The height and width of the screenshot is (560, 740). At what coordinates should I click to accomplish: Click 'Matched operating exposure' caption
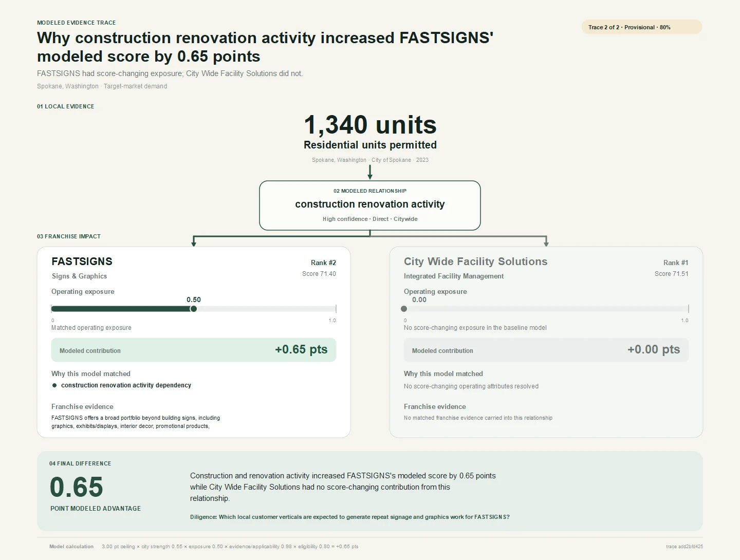click(x=91, y=328)
